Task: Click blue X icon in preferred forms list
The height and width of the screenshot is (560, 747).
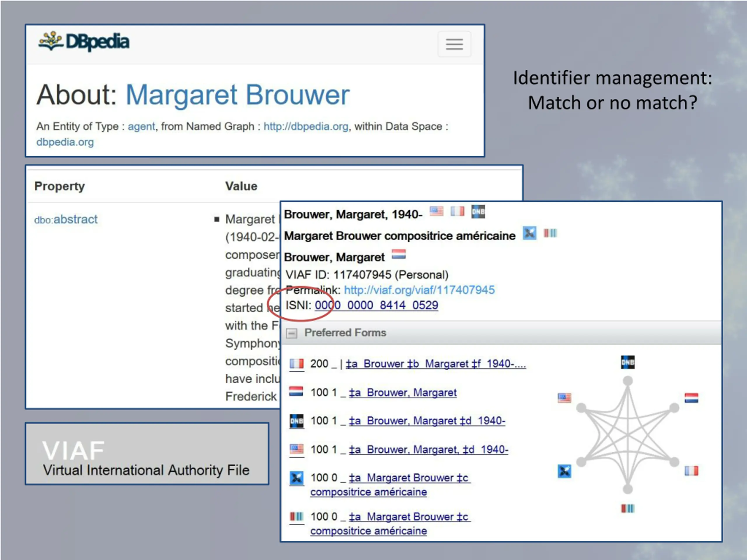Action: pos(296,478)
